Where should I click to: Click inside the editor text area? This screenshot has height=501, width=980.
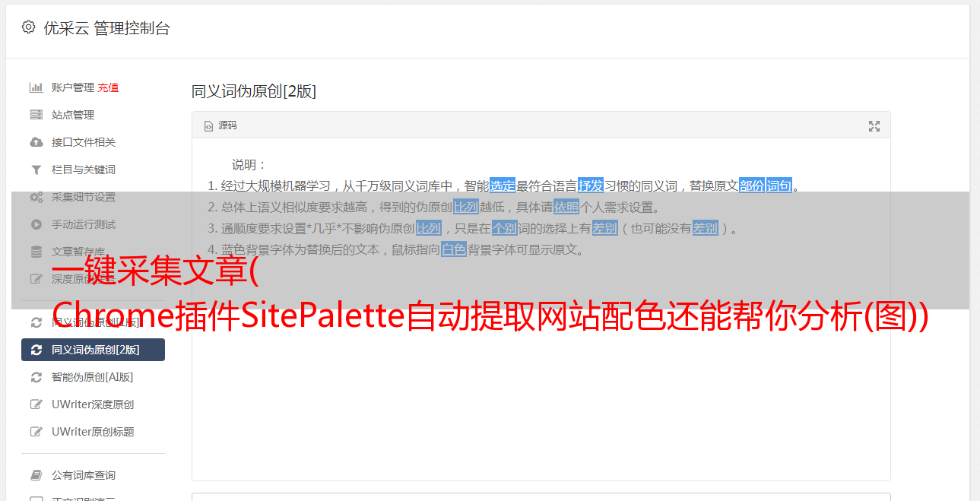(x=541, y=365)
